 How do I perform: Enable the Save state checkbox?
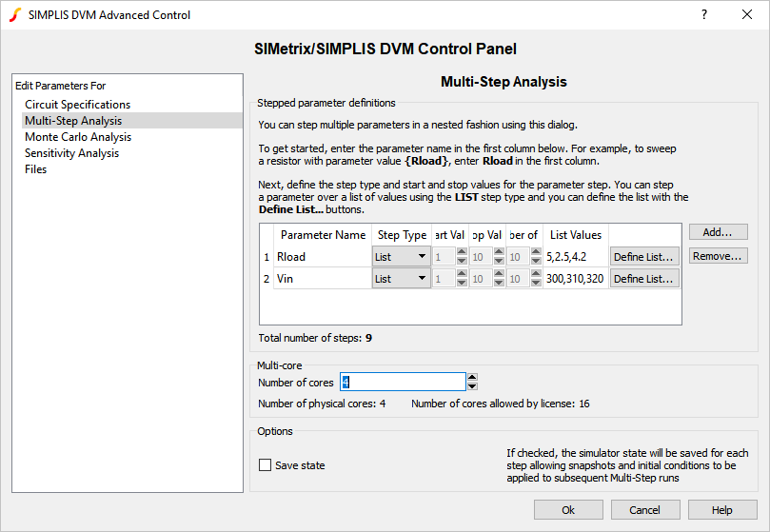click(x=266, y=465)
